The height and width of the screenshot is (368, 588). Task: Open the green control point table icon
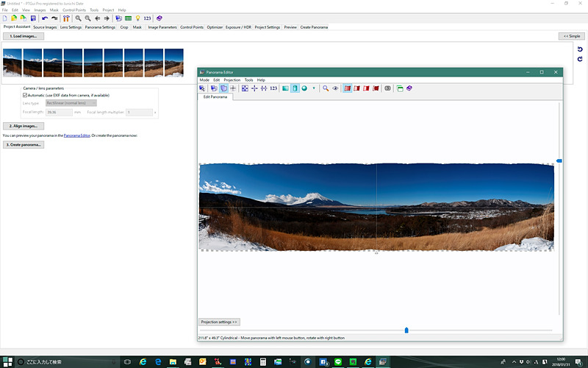[128, 18]
